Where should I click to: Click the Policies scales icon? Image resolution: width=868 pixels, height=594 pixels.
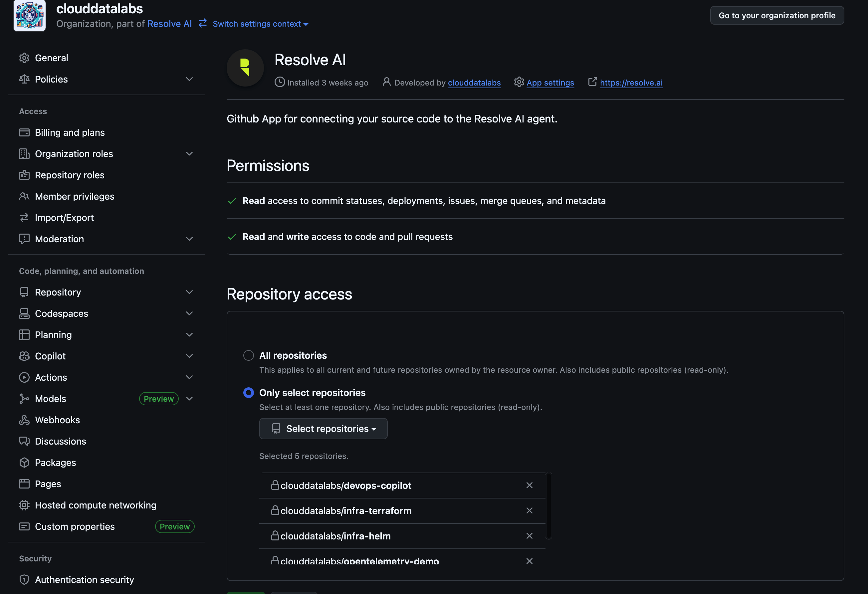tap(24, 79)
